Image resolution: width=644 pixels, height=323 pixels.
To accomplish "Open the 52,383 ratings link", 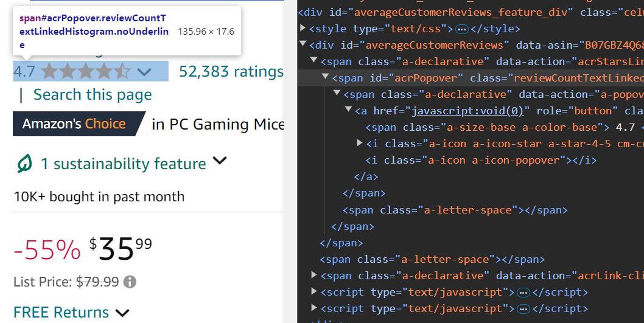I will click(231, 71).
